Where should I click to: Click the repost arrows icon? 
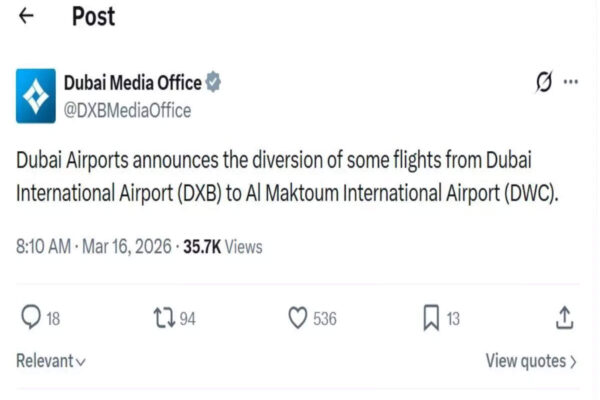pos(163,318)
